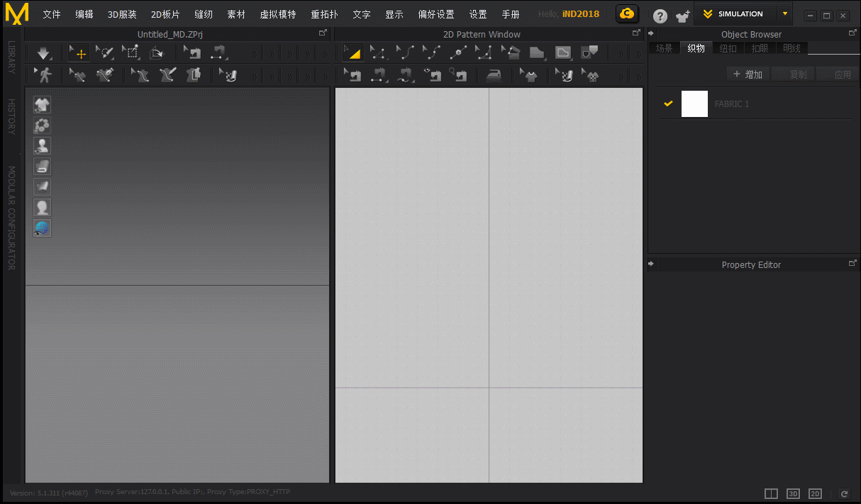Screen dimensions: 861x504
Task: Switch to the 2D-only layout view
Action: (x=815, y=493)
